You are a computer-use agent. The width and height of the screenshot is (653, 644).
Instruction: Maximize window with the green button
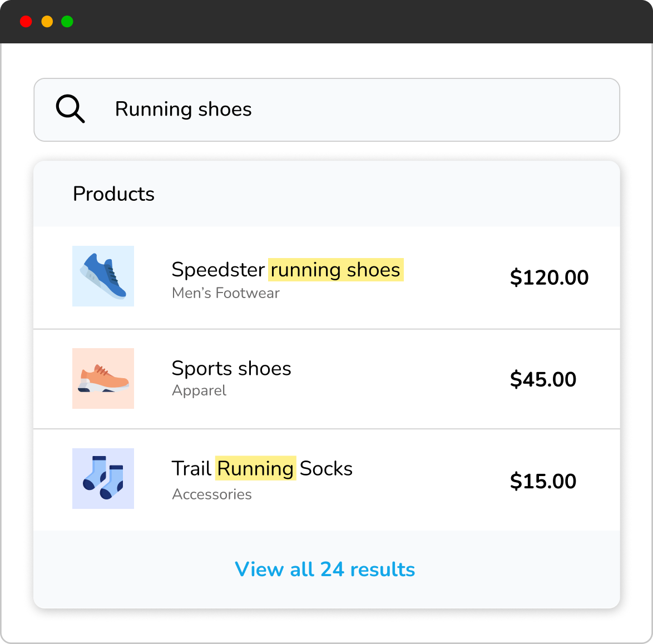point(67,22)
